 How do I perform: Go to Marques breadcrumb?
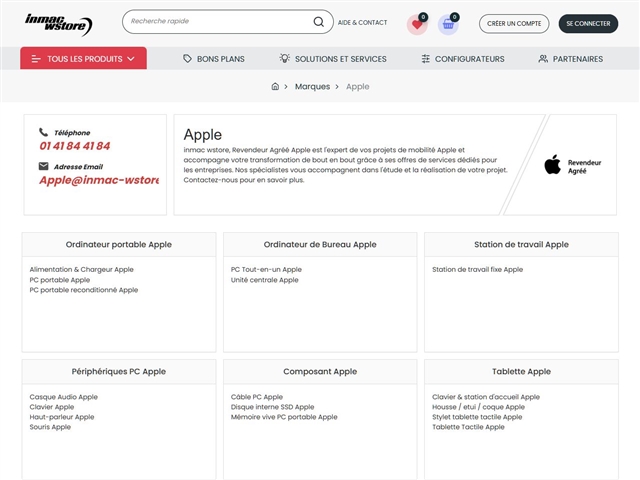(x=312, y=87)
